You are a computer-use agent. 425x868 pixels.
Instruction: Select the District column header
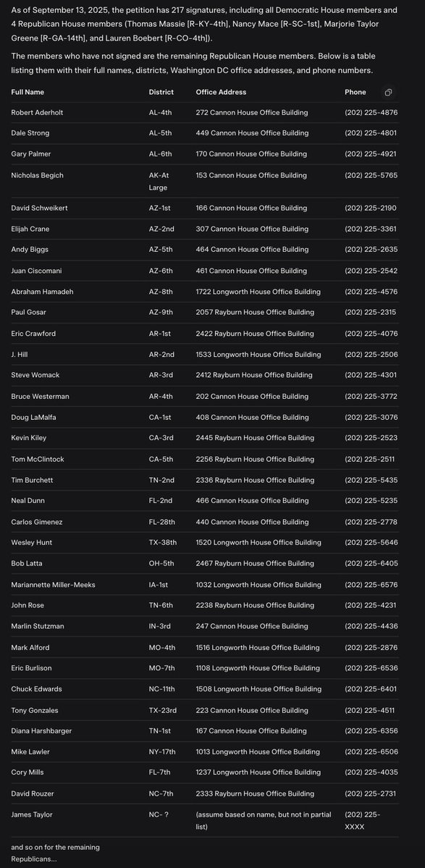click(x=161, y=92)
